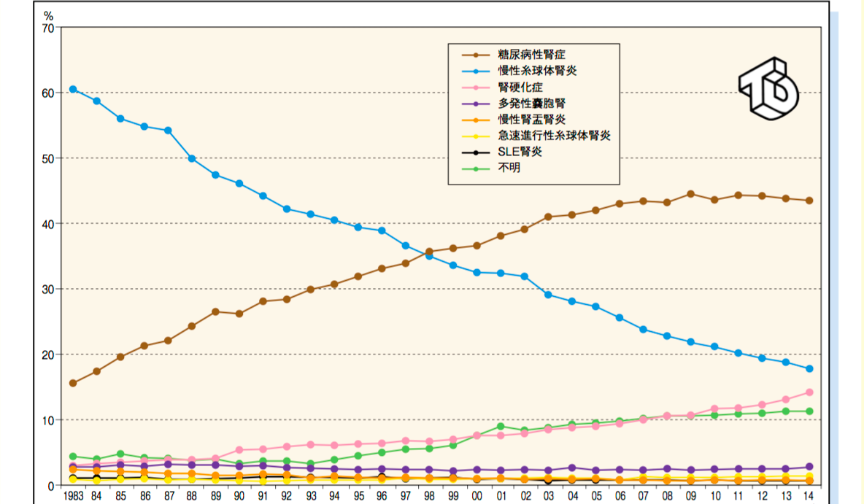The image size is (864, 504).
Task: Click the x-axis year label 85
Action: pos(120,496)
